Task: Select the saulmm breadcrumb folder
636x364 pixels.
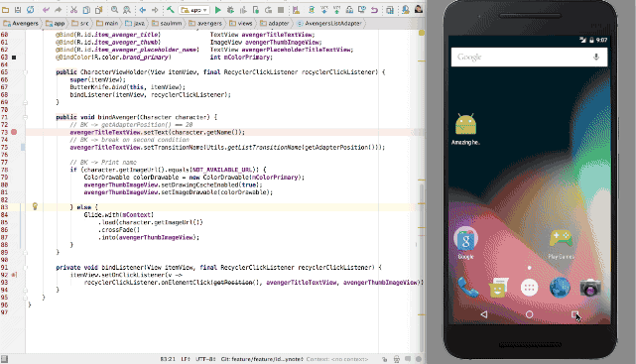Action: pos(167,24)
